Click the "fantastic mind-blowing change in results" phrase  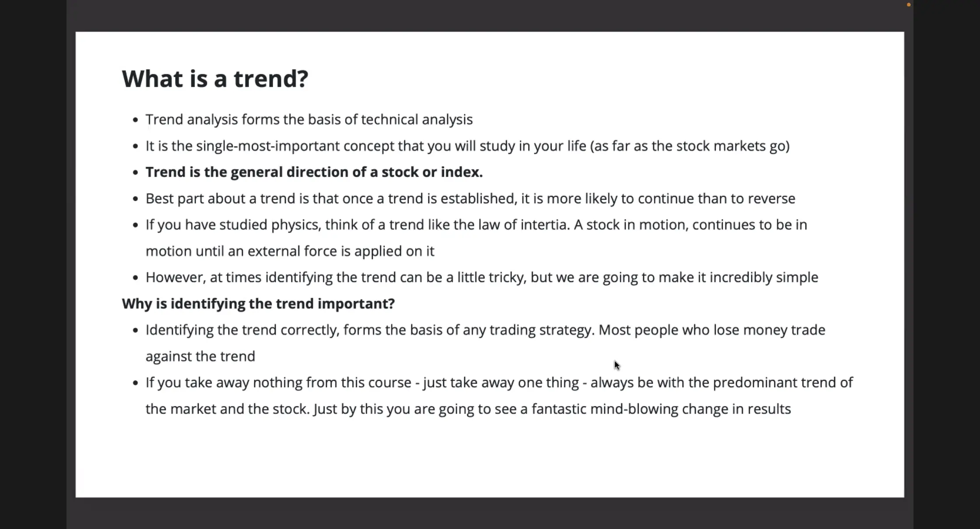pos(661,409)
